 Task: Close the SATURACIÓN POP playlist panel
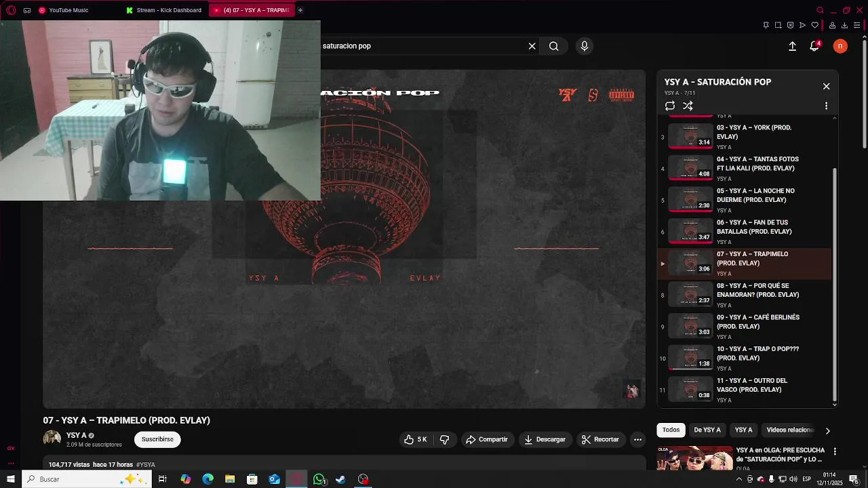coord(826,86)
